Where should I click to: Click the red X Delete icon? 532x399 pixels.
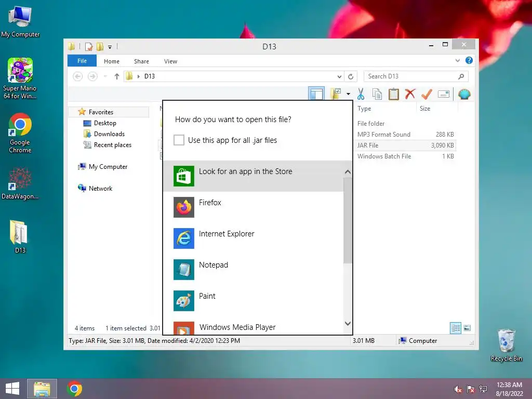click(x=410, y=94)
